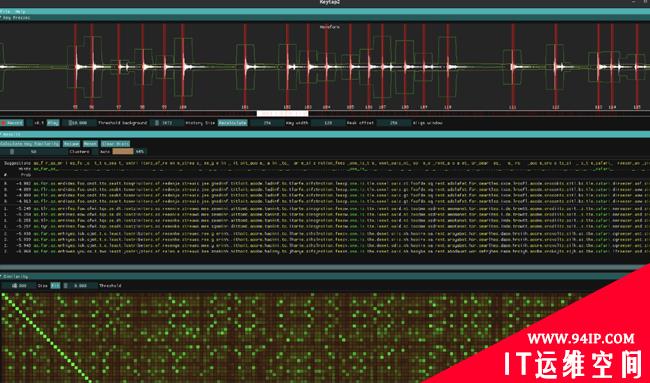The width and height of the screenshot is (650, 383).
Task: Select key press marker 95 in waveform
Action: coord(75,66)
